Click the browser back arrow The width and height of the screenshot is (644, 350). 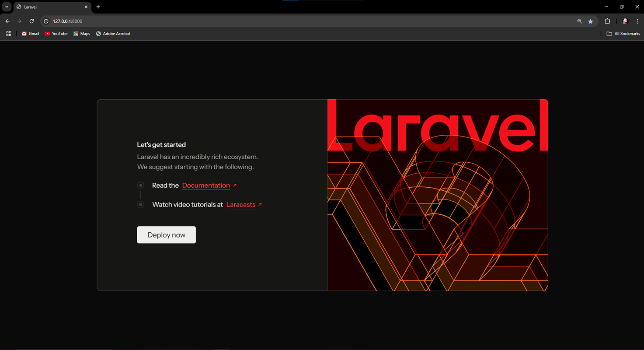[x=7, y=21]
